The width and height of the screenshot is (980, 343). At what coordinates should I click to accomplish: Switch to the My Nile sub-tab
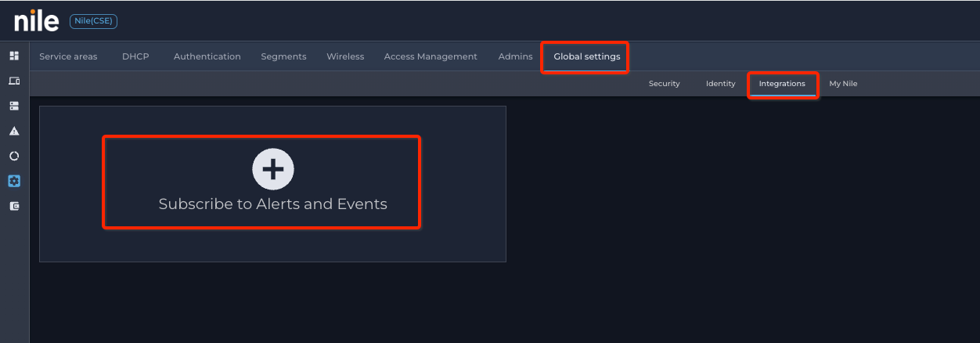(x=843, y=84)
